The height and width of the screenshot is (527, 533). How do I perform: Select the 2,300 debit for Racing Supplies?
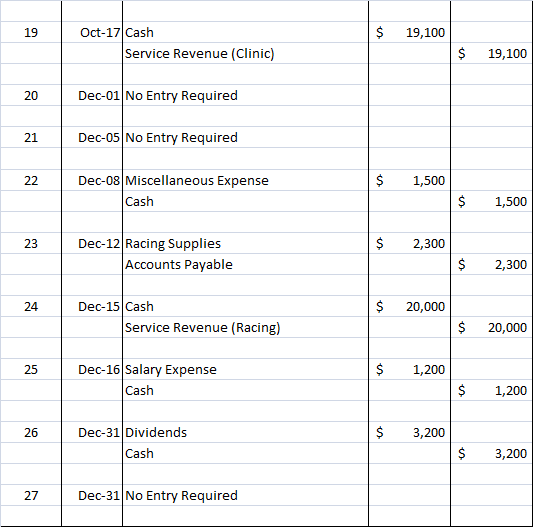[410, 243]
